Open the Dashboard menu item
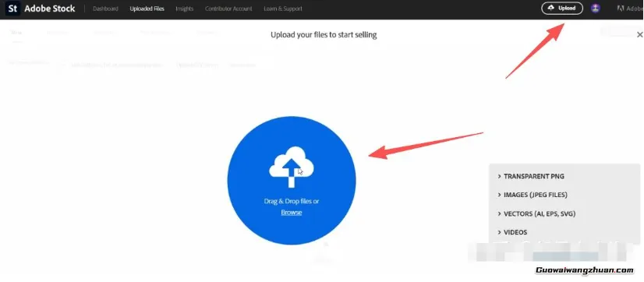The height and width of the screenshot is (282, 644). (105, 9)
